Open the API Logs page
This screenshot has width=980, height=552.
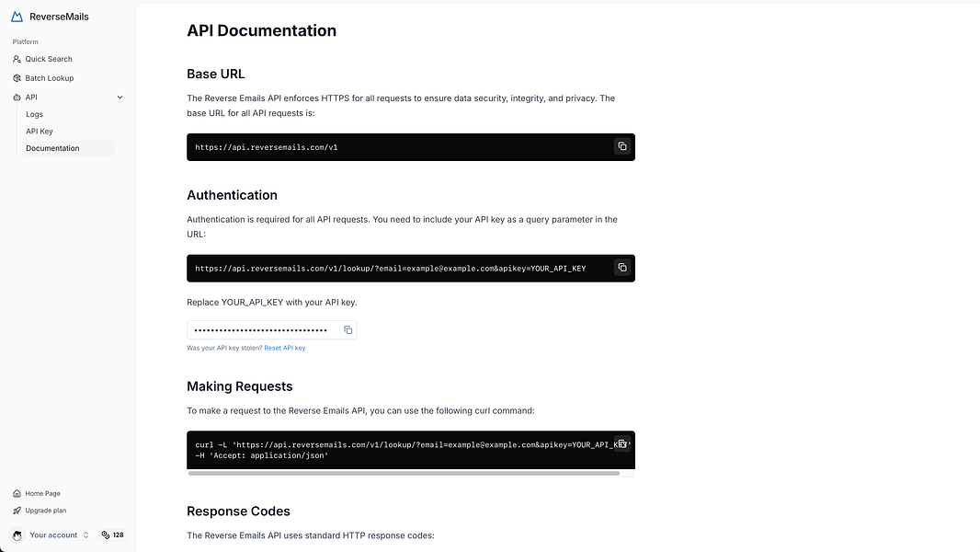click(34, 114)
